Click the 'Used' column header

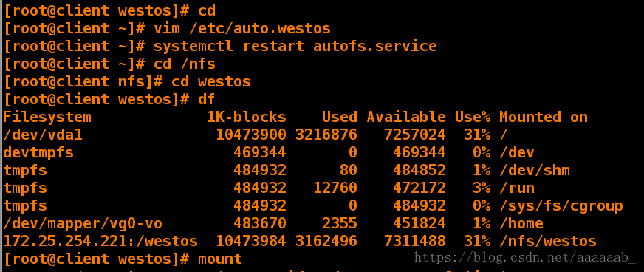coord(339,117)
